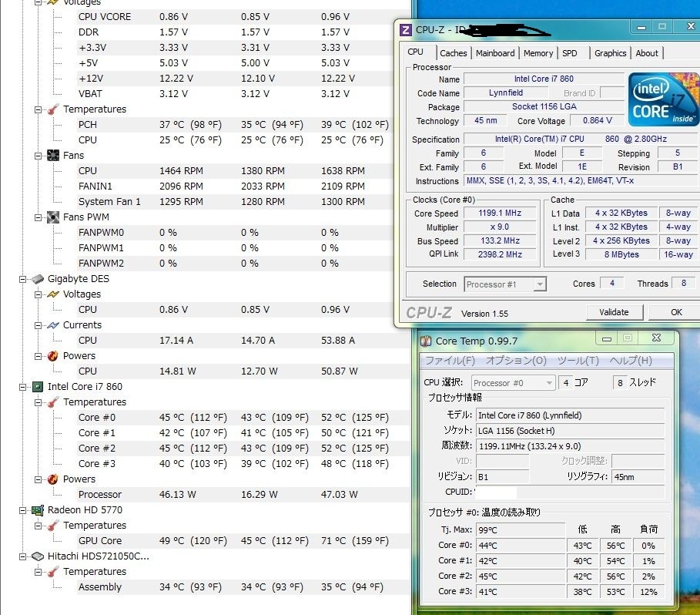The width and height of the screenshot is (700, 615).
Task: Click the Intel Core i7 860 Name field in CPU-Z
Action: (x=544, y=79)
